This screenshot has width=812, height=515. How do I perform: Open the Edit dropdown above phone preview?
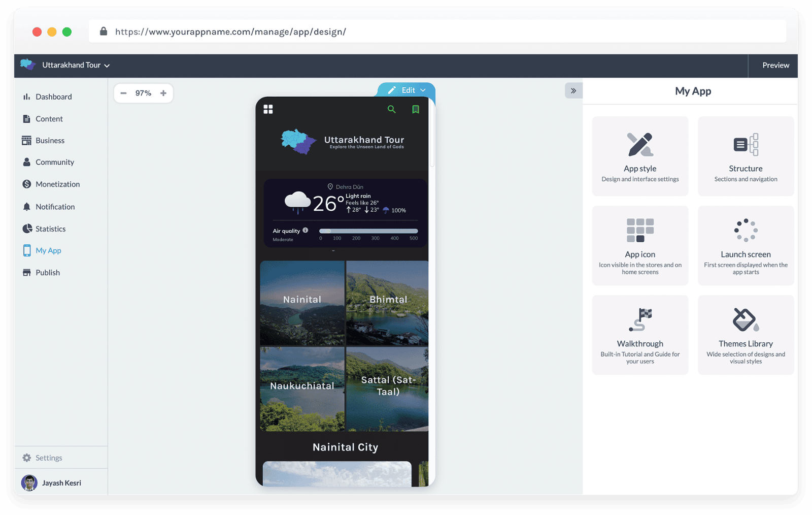click(x=407, y=90)
